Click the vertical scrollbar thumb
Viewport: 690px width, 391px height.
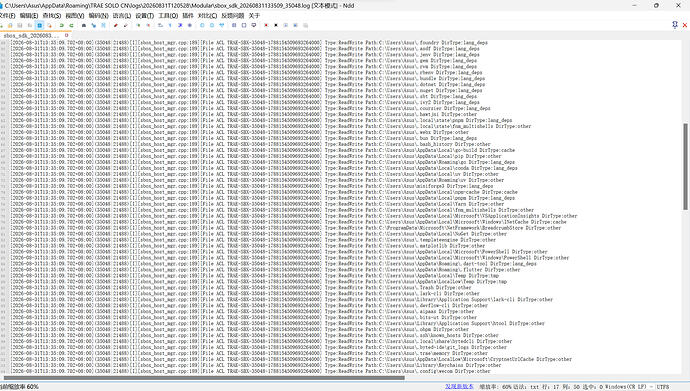point(685,166)
